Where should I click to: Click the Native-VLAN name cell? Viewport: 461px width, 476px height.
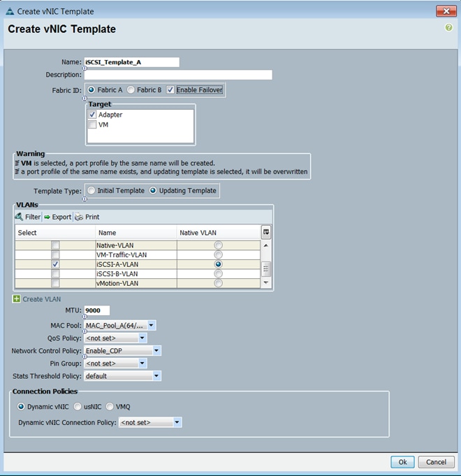[x=136, y=245]
